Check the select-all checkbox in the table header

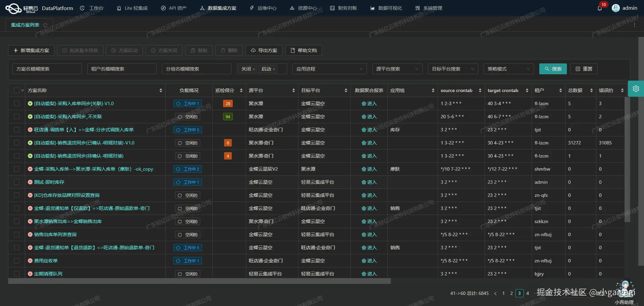click(17, 90)
